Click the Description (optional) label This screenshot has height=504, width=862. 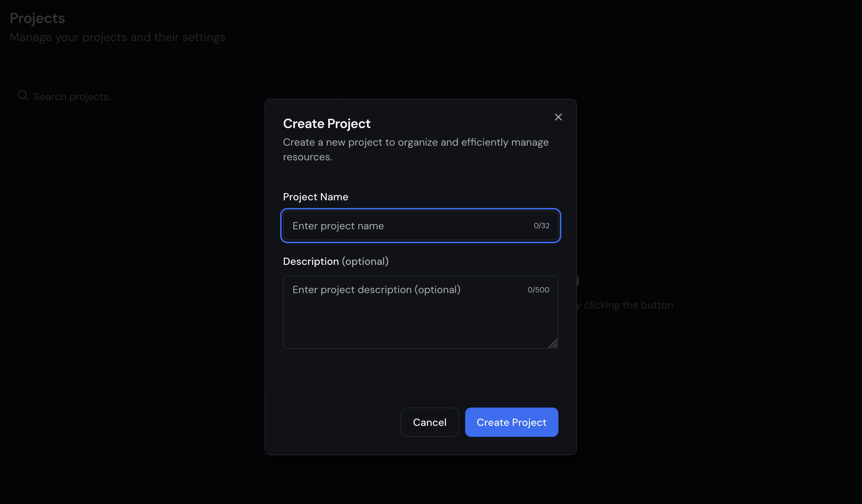tap(336, 261)
